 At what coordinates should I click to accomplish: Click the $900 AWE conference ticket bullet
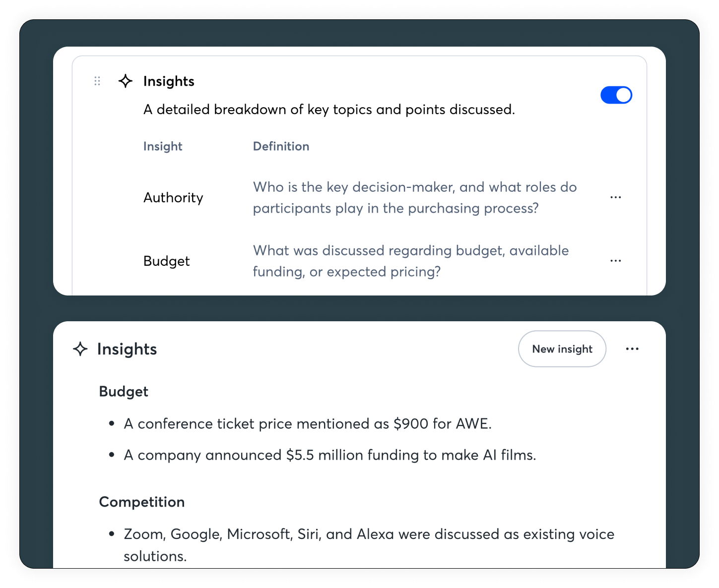click(x=308, y=424)
